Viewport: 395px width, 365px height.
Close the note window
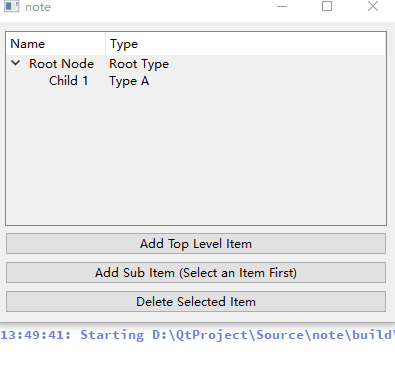[x=373, y=6]
